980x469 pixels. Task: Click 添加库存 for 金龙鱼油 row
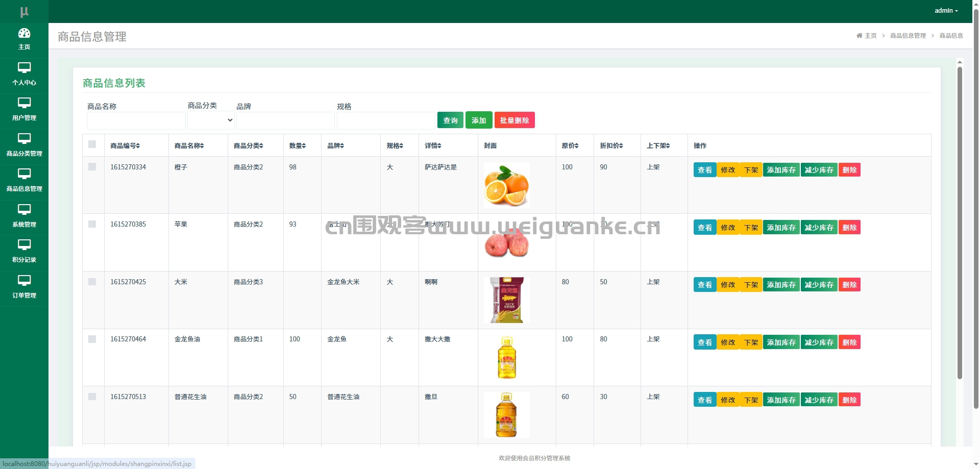click(781, 342)
